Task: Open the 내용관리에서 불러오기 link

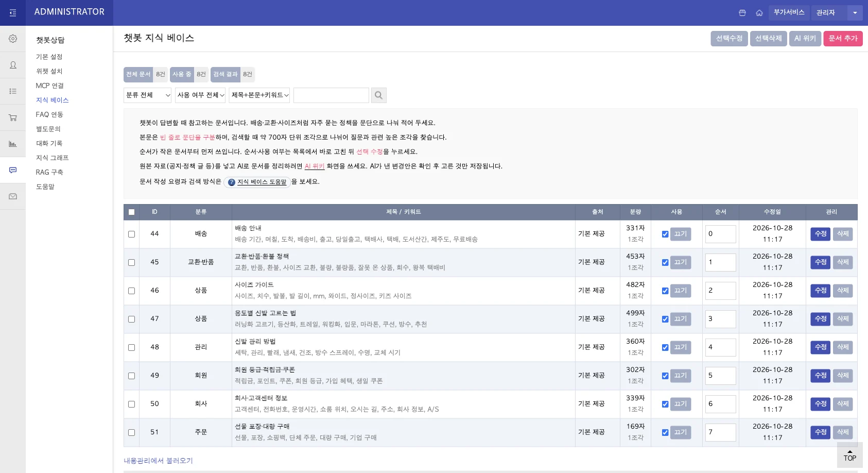Action: click(158, 461)
